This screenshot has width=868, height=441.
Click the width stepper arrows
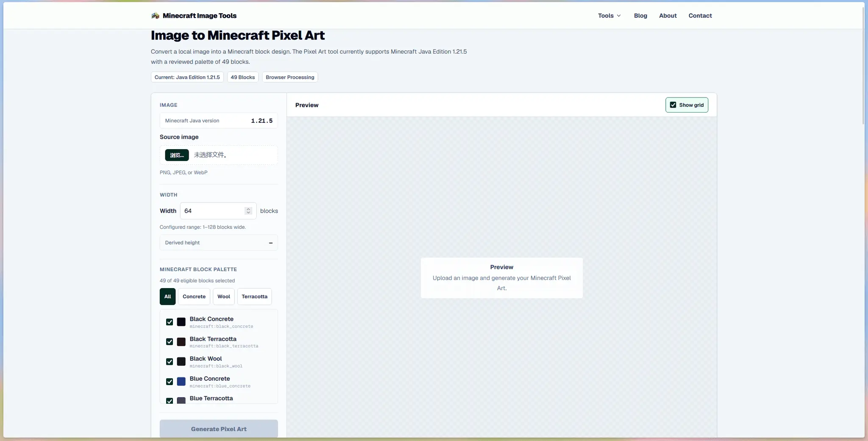point(248,211)
